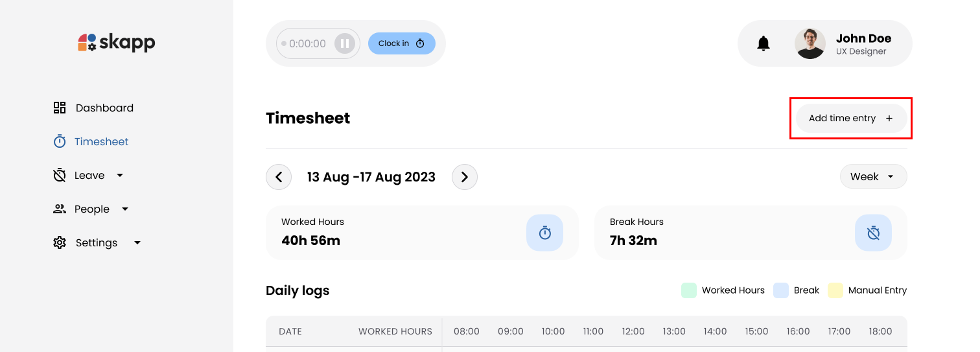The image size is (980, 352).
Task: Open John Doe's profile avatar
Action: point(810,43)
